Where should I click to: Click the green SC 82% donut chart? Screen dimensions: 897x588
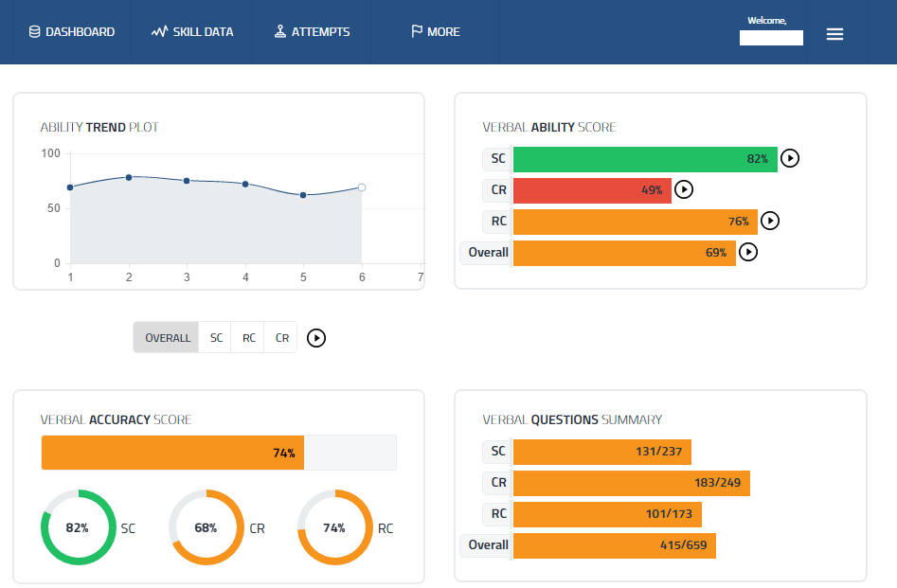pyautogui.click(x=78, y=527)
